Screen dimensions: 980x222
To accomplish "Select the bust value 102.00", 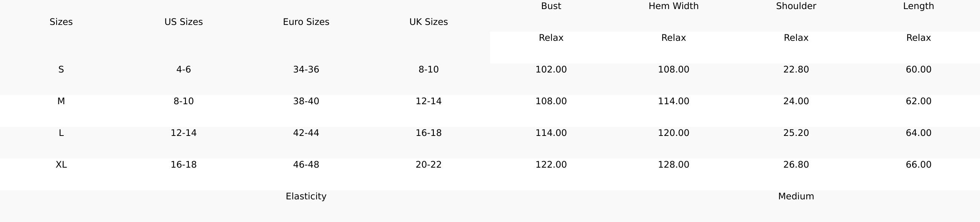I will pos(551,70).
